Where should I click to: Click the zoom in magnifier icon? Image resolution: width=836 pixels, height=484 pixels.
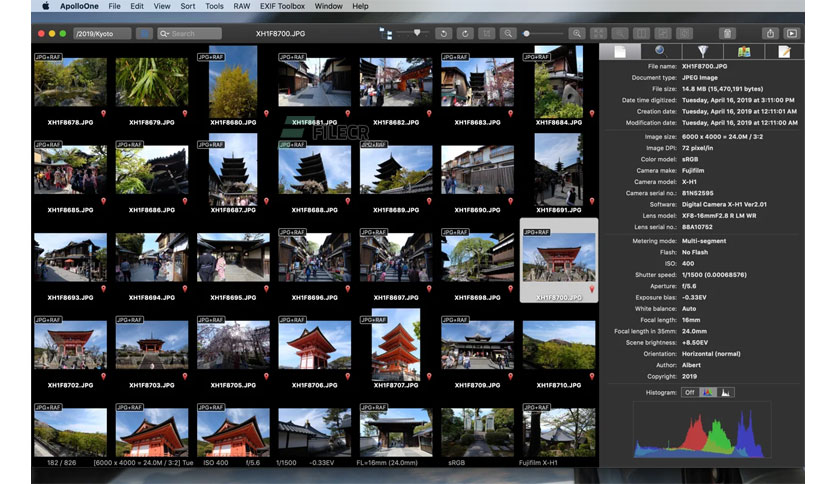pyautogui.click(x=576, y=34)
